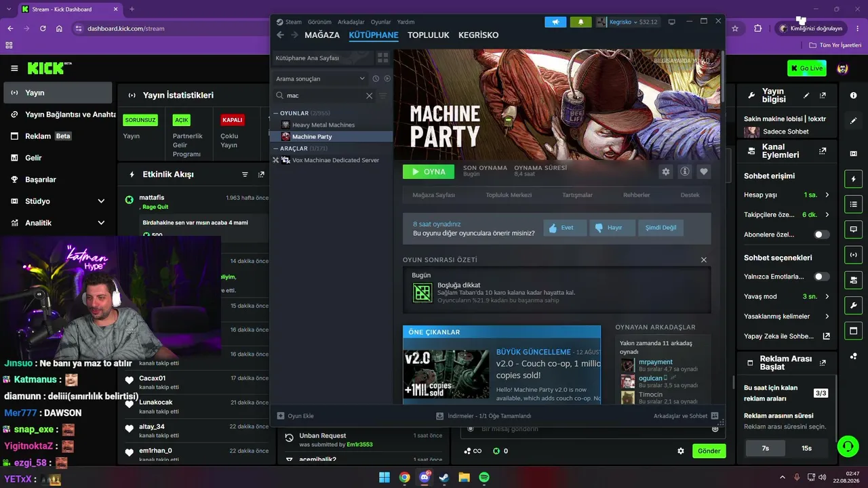Open Machine Party settings gear

[x=666, y=172]
